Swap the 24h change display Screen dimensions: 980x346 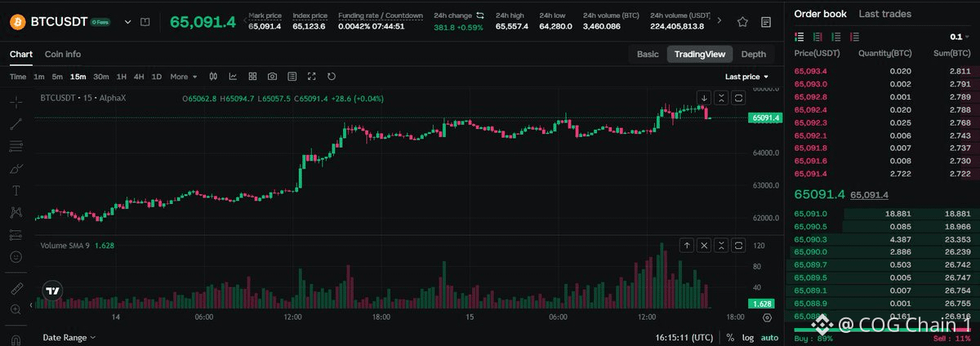480,16
